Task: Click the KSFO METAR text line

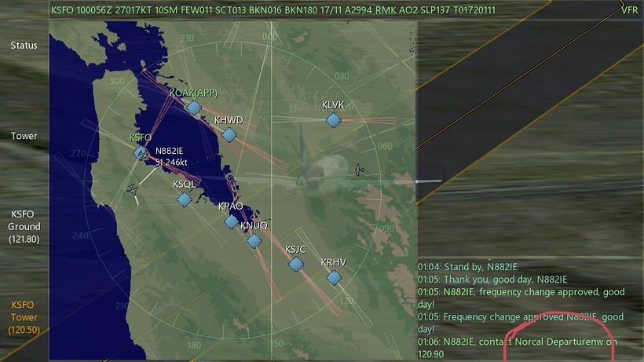Action: click(273, 10)
